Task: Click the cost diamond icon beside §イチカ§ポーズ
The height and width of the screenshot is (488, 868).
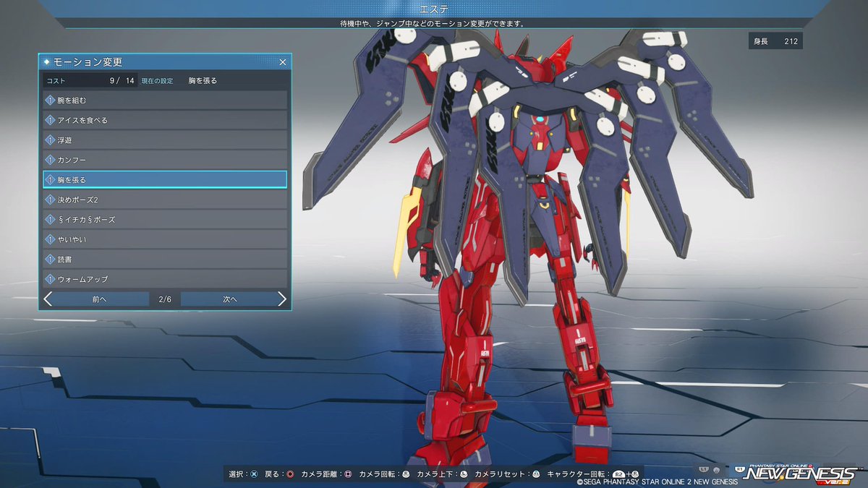Action: [x=51, y=219]
